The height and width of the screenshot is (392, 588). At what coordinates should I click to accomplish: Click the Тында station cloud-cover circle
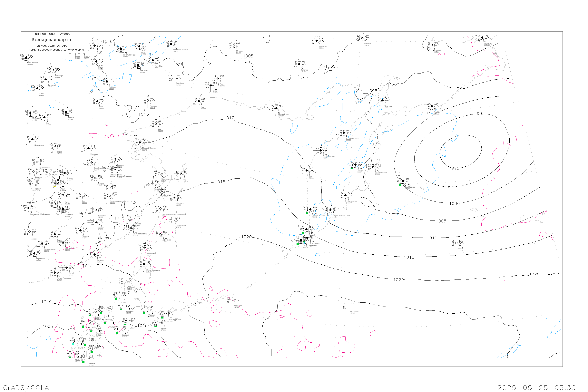click(37, 88)
